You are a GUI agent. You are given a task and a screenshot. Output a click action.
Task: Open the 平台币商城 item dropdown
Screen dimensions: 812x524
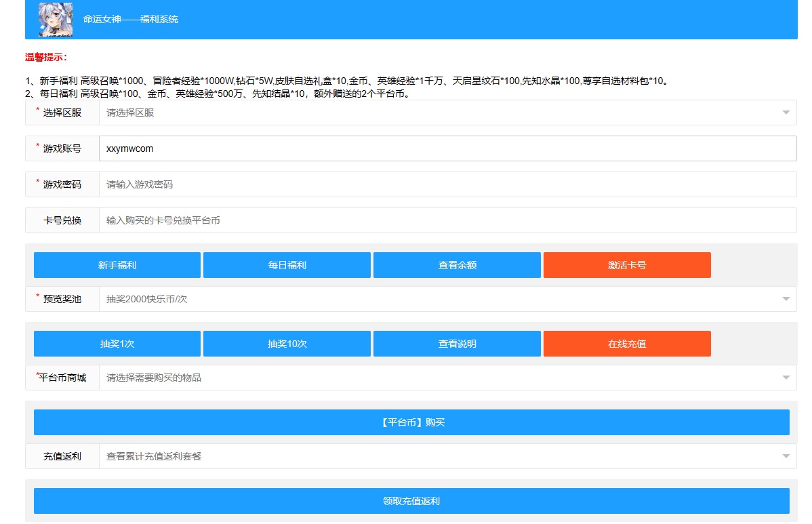pyautogui.click(x=447, y=378)
